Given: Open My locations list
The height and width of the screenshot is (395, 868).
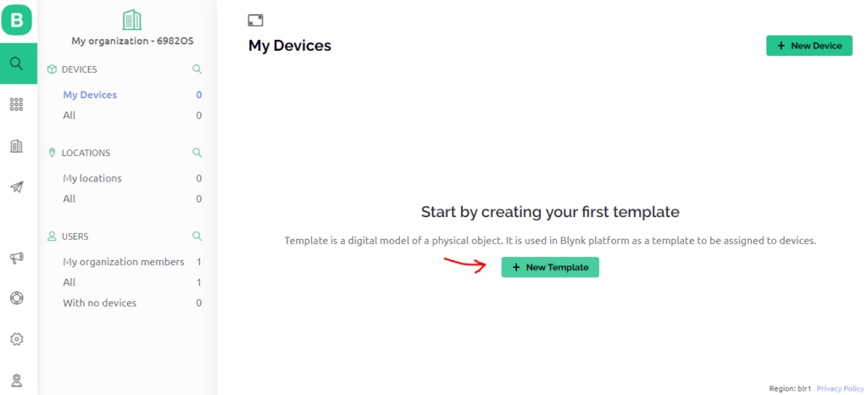Looking at the screenshot, I should [x=92, y=178].
